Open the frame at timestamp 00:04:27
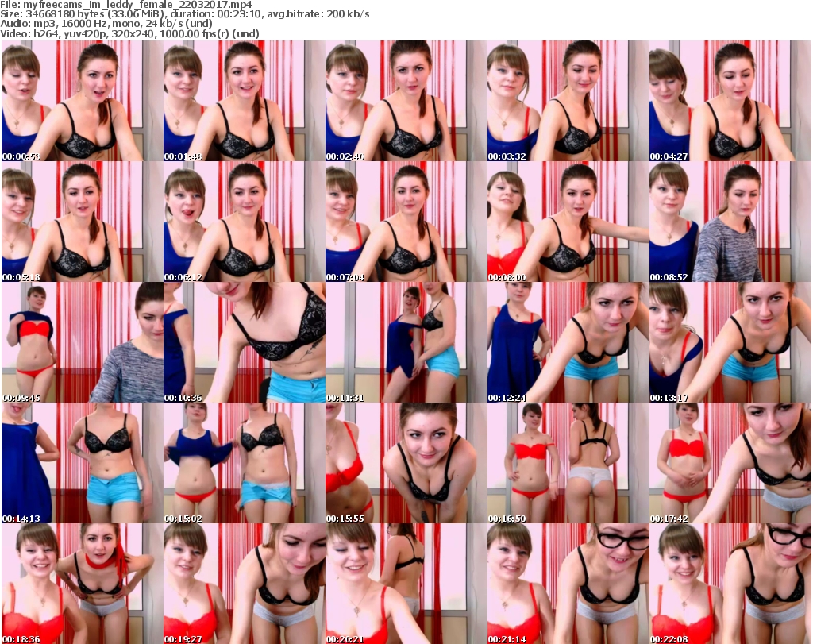The image size is (813, 644). 730,101
